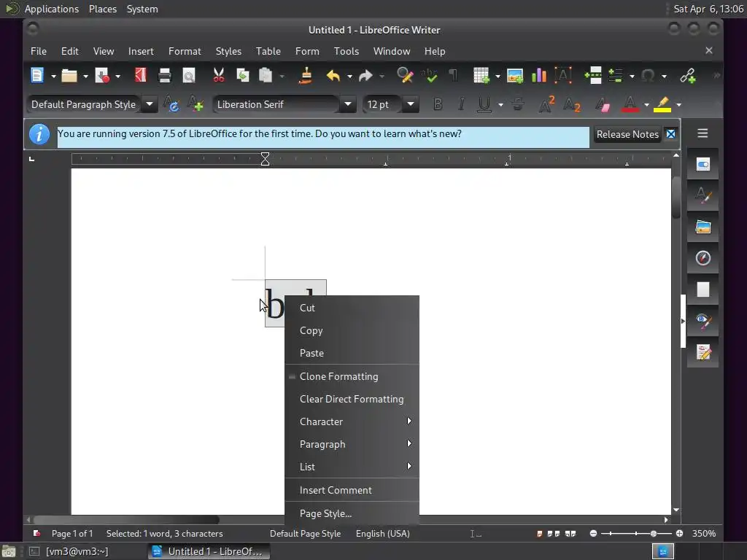This screenshot has height=560, width=747.
Task: Open New document dropdown arrow
Action: point(53,76)
